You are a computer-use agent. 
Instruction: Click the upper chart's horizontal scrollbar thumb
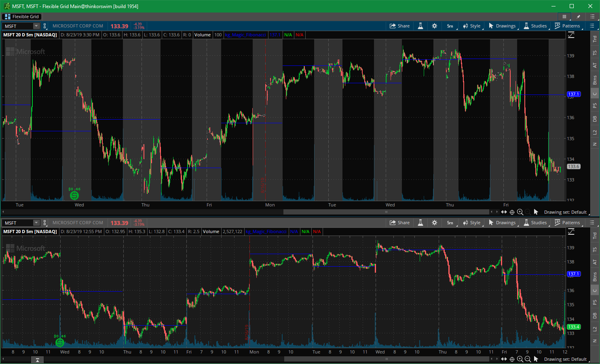coord(386,212)
